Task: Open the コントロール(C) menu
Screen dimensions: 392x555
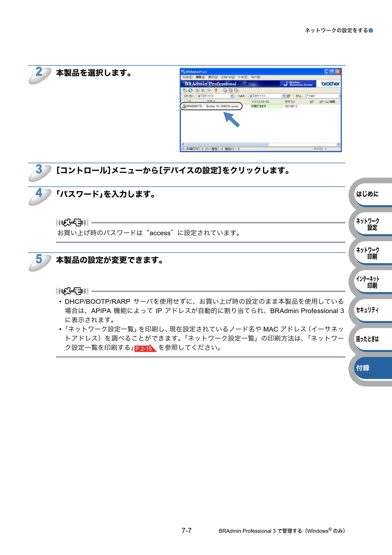Action: (x=228, y=77)
